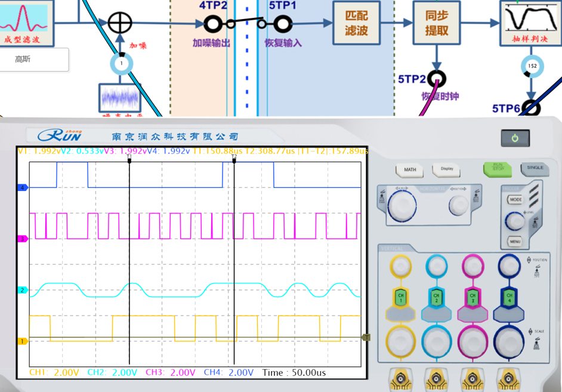Screen dimensions: 562x392
Task: Click the 同步提取 sync extraction block
Action: 437,23
